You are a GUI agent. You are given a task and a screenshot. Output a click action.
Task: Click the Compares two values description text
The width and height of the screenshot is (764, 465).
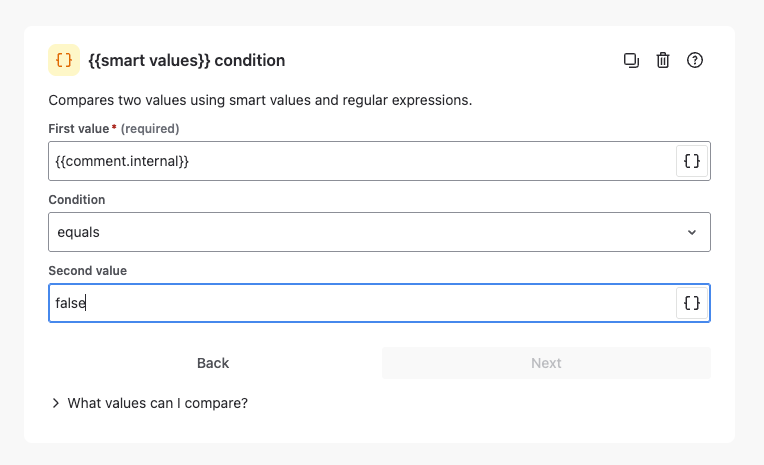click(260, 100)
